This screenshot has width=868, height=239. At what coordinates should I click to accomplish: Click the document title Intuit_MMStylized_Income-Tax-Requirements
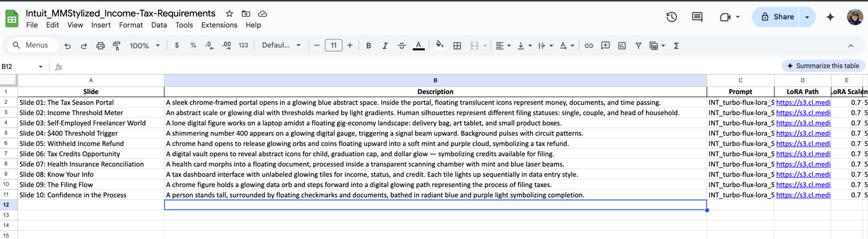click(121, 13)
